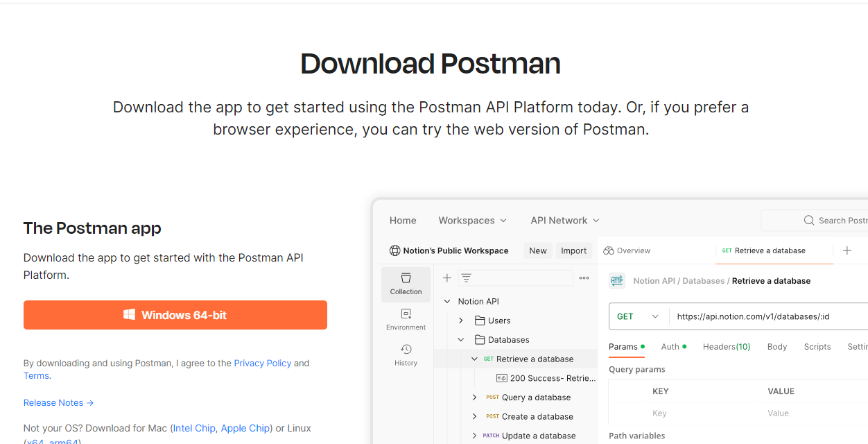Image resolution: width=868 pixels, height=444 pixels.
Task: Switch to the Headers(10) tab
Action: pos(727,346)
